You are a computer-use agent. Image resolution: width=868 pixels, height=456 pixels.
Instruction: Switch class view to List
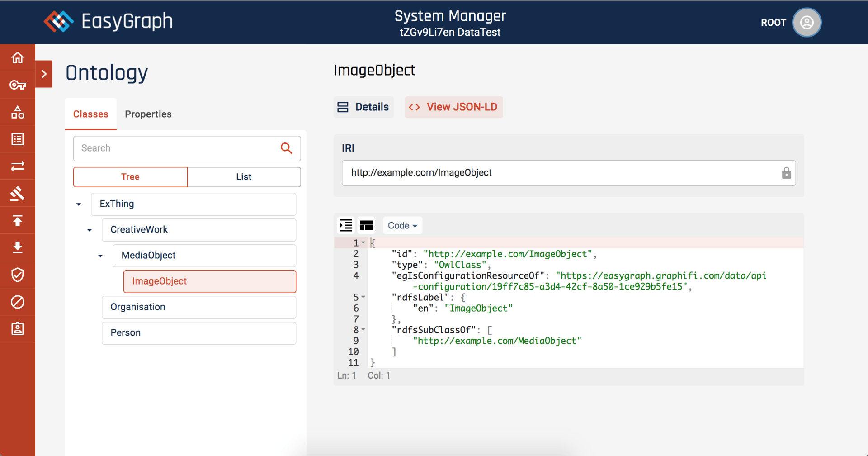[x=244, y=177]
